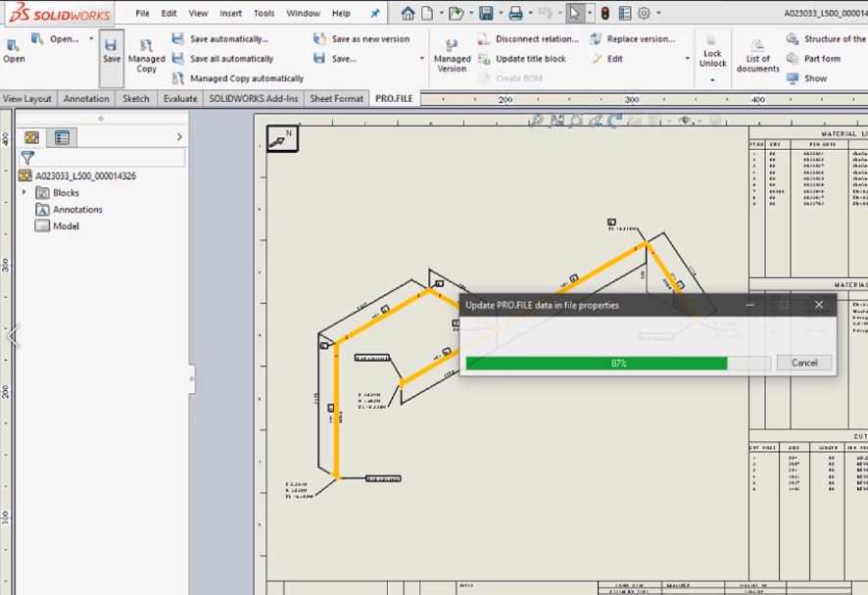Switch to the property manager panel tab
Screen dimensions: 868x595
(62, 138)
